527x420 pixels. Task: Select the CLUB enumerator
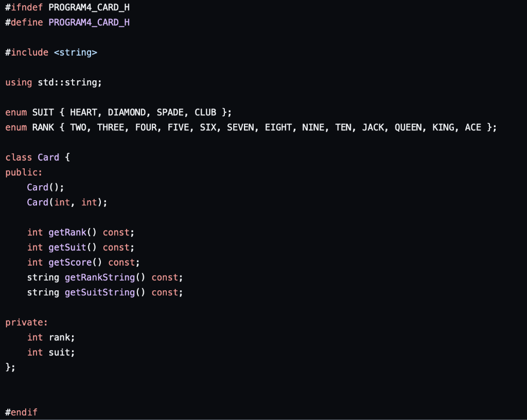tap(206, 112)
